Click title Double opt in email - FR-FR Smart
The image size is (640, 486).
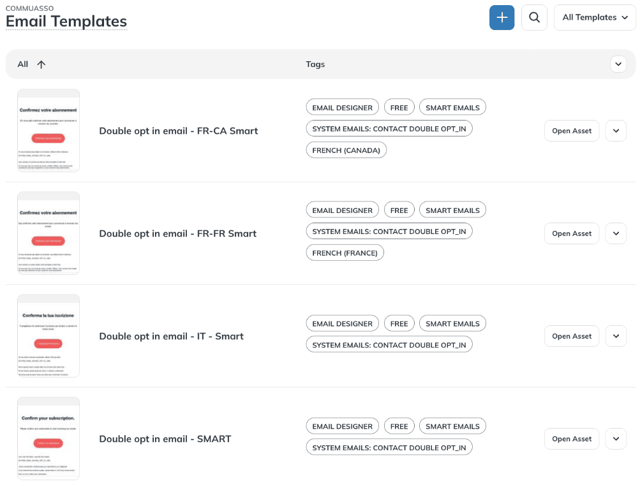pos(178,233)
